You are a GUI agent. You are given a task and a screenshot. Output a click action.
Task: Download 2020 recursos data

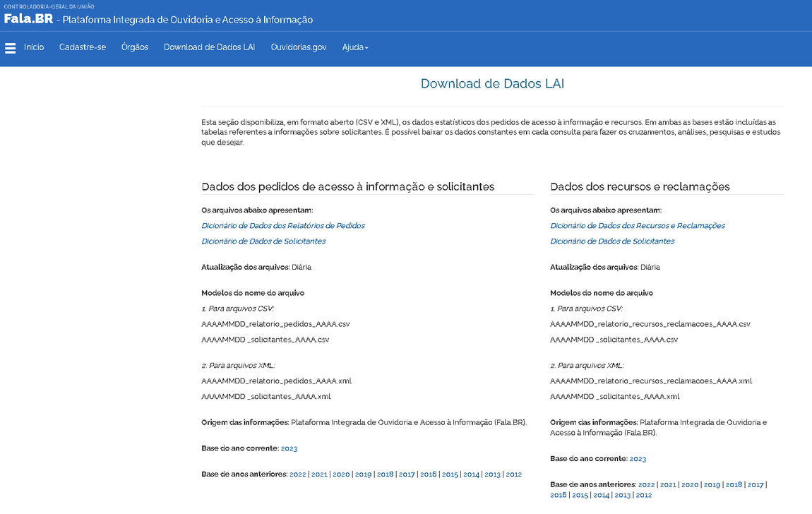pos(689,484)
